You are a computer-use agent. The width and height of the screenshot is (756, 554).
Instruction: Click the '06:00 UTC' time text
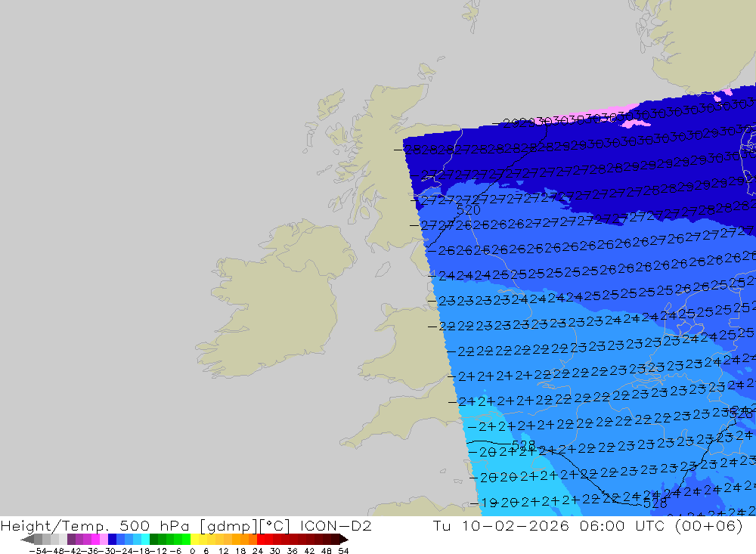(622, 525)
